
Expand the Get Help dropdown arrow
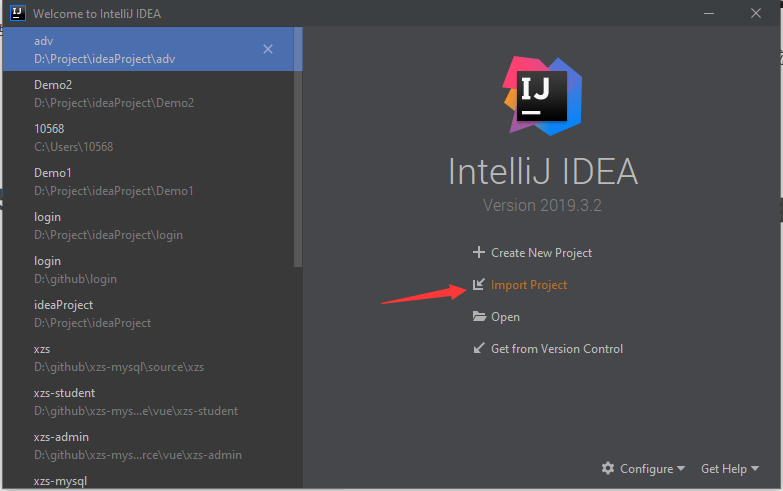pos(755,469)
